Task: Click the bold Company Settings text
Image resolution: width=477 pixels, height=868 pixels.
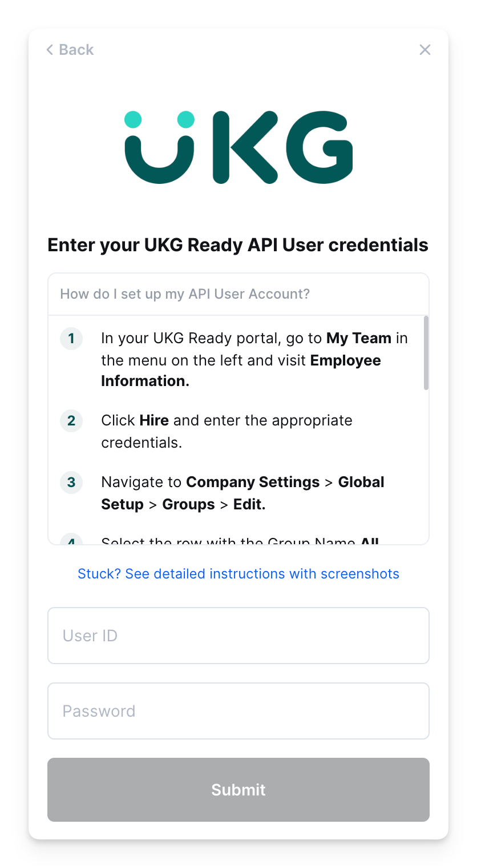Action: 253,482
